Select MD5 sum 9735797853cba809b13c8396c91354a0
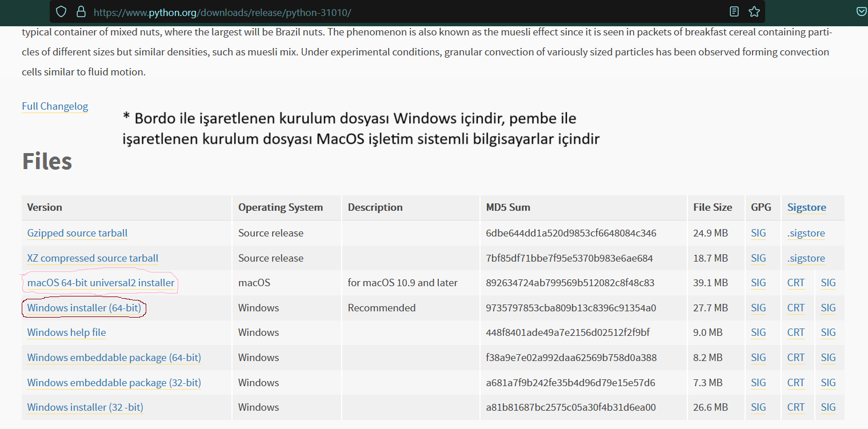The width and height of the screenshot is (868, 429). coord(571,308)
